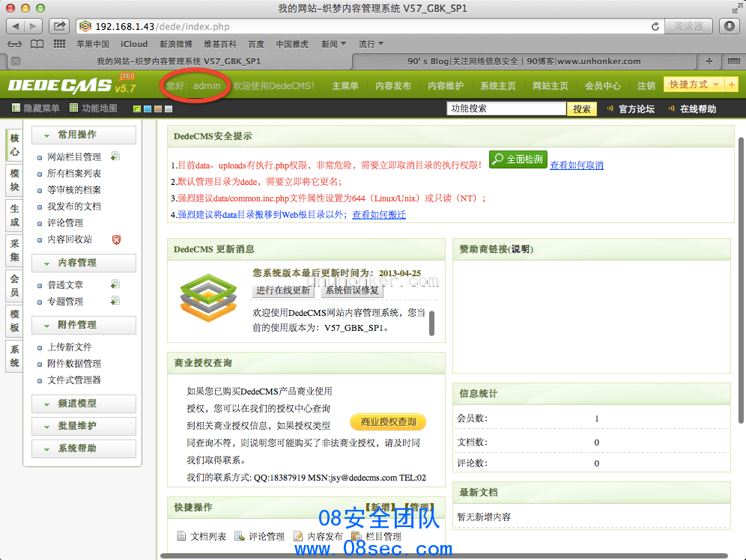
Task: Open Safari downloads icon
Action: pyautogui.click(x=730, y=26)
